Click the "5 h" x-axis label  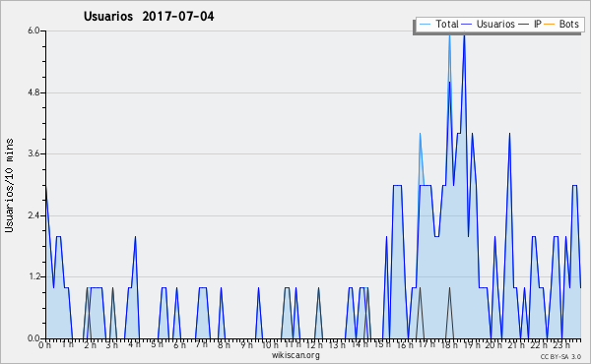[x=157, y=344]
